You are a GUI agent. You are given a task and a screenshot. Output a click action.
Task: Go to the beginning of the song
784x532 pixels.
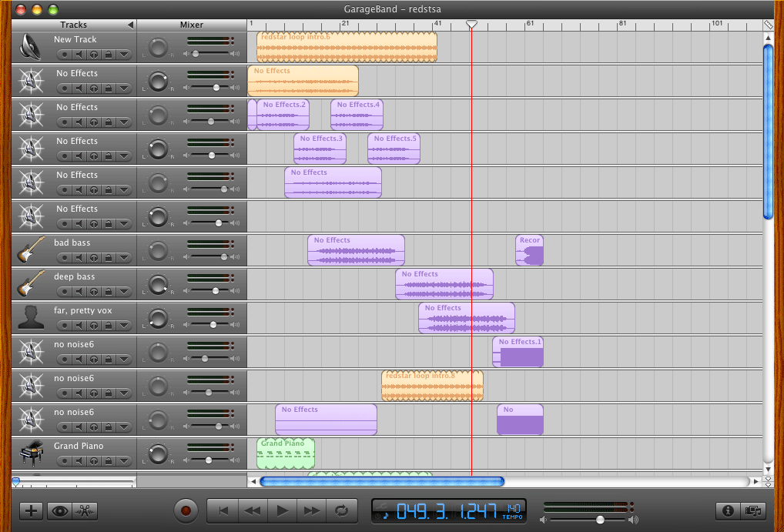[x=223, y=510]
